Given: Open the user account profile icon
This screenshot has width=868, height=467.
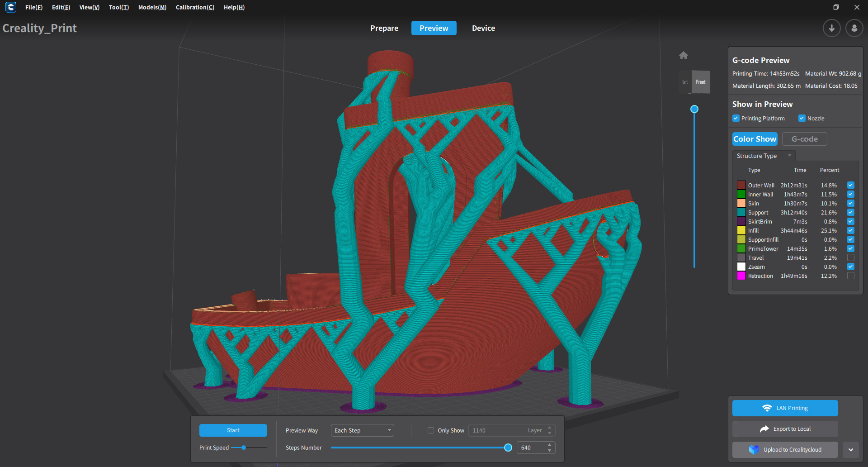Looking at the screenshot, I should click(854, 28).
